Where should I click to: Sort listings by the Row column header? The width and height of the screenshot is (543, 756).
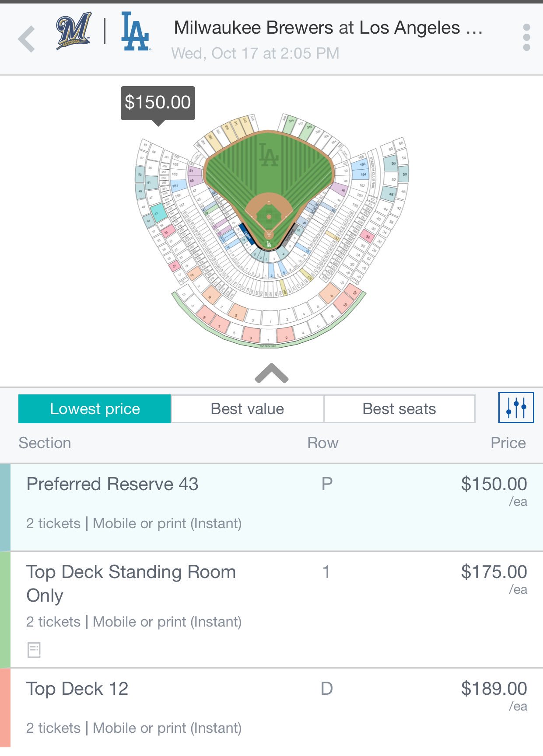[x=323, y=443]
